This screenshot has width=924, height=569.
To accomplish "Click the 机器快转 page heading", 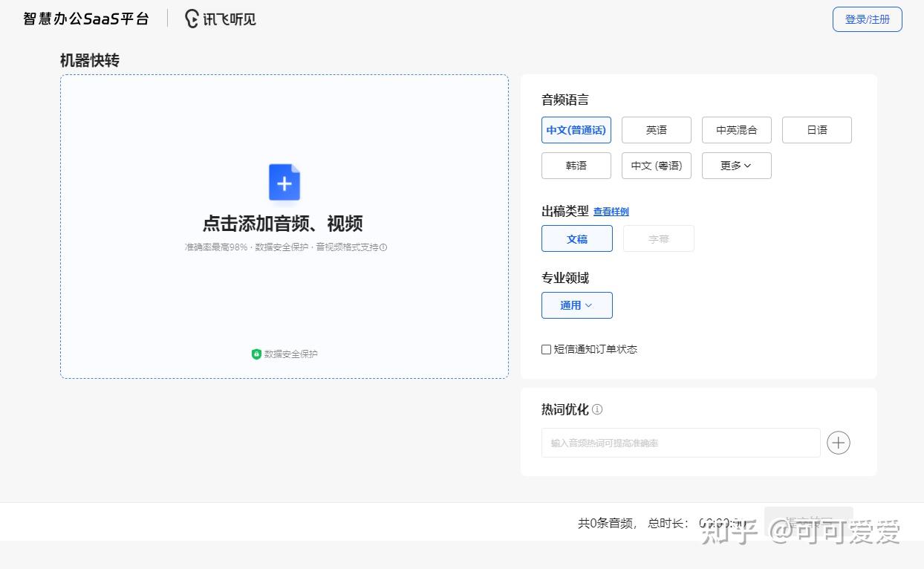I will point(90,60).
